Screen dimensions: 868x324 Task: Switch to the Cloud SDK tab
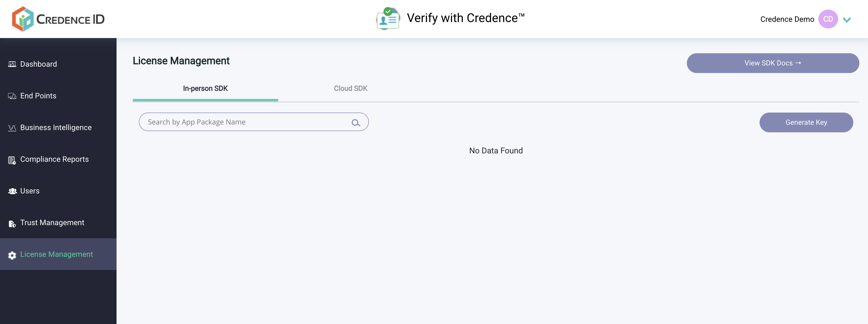coord(350,88)
